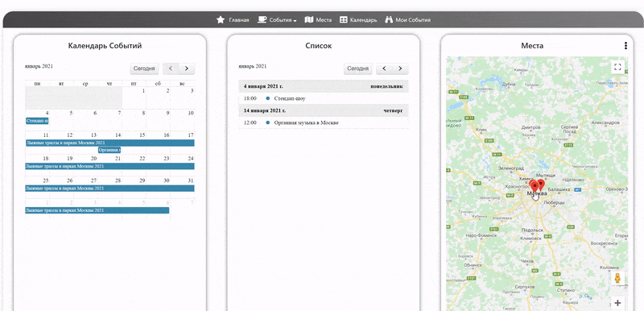Click the вс weekday column header
Screen dimensions: 644x311
tap(182, 84)
